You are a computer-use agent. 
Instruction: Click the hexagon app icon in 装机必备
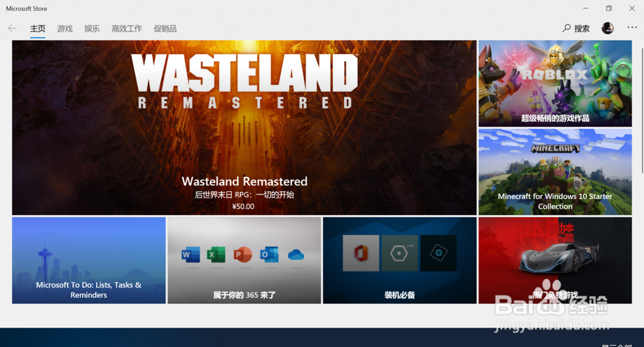point(399,253)
